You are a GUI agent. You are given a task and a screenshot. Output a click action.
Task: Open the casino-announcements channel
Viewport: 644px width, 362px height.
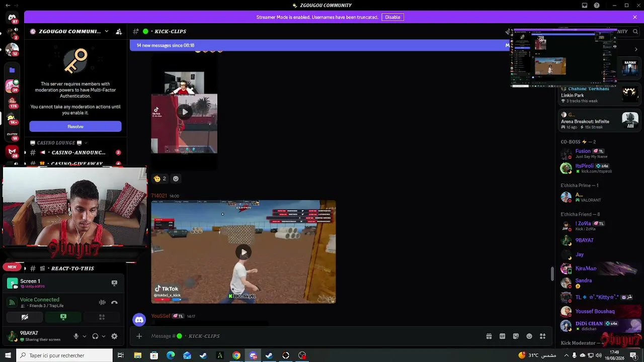[x=75, y=152]
